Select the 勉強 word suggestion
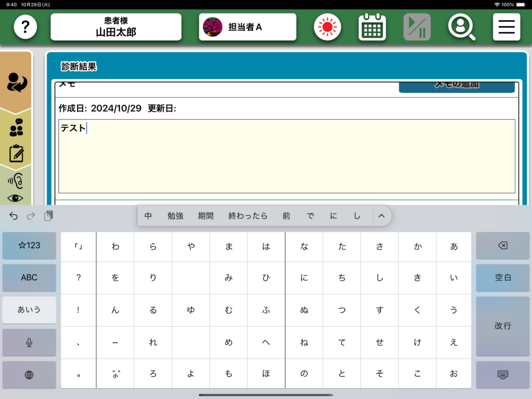Screen dimensions: 532x399 (175, 216)
